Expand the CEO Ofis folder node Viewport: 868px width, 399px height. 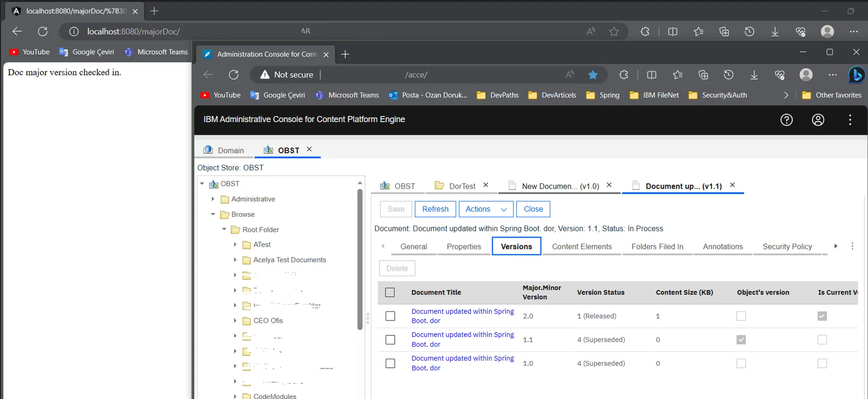(235, 321)
